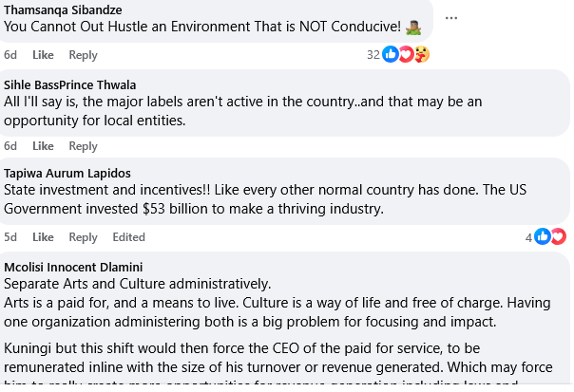Like Thamsanqa Sibandze's comment

point(43,55)
